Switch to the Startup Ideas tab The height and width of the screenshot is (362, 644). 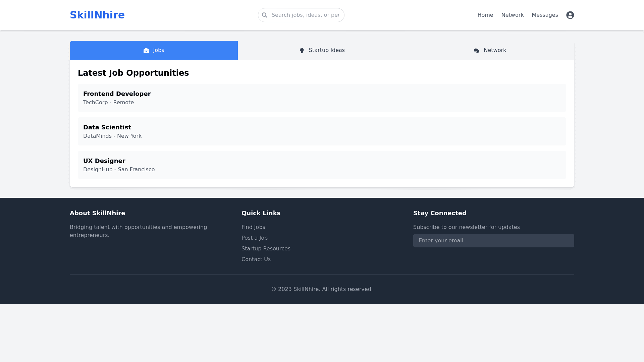(x=322, y=50)
